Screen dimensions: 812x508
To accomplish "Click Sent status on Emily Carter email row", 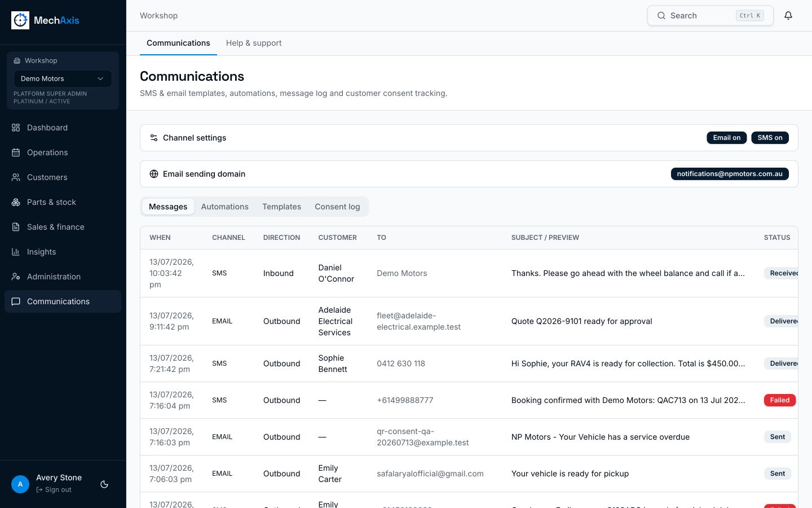I will coord(778,474).
